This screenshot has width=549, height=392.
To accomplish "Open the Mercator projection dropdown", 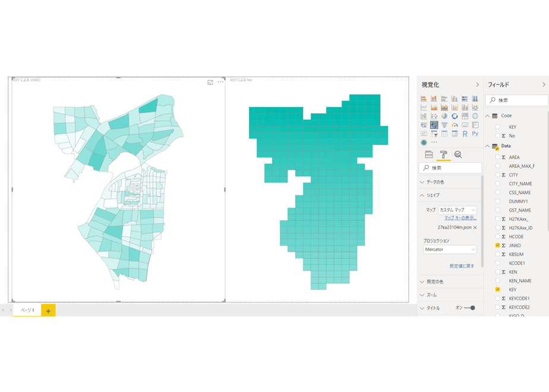I will pos(450,249).
